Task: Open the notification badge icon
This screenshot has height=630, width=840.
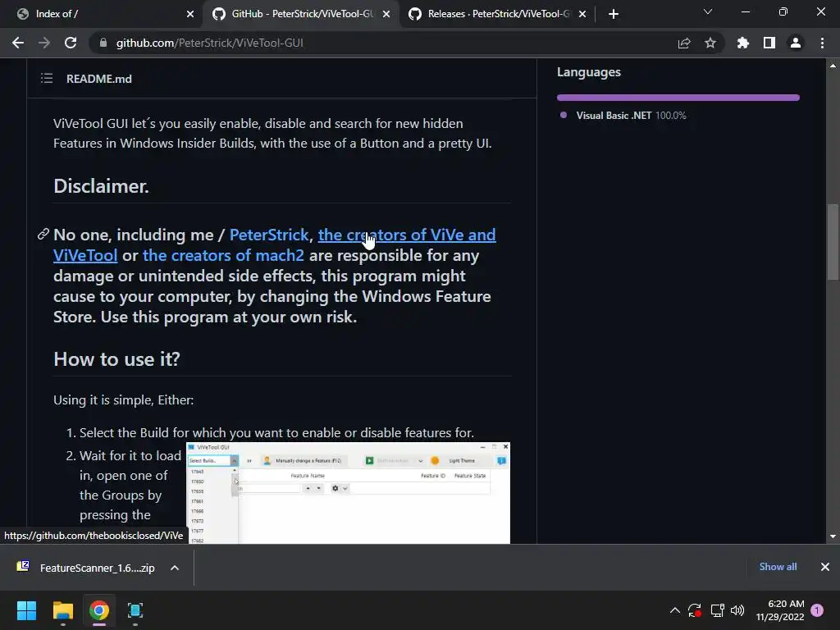Action: (817, 610)
